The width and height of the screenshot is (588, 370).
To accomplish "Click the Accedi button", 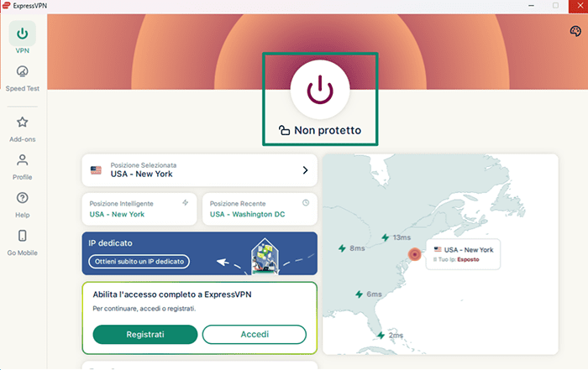I will (255, 334).
